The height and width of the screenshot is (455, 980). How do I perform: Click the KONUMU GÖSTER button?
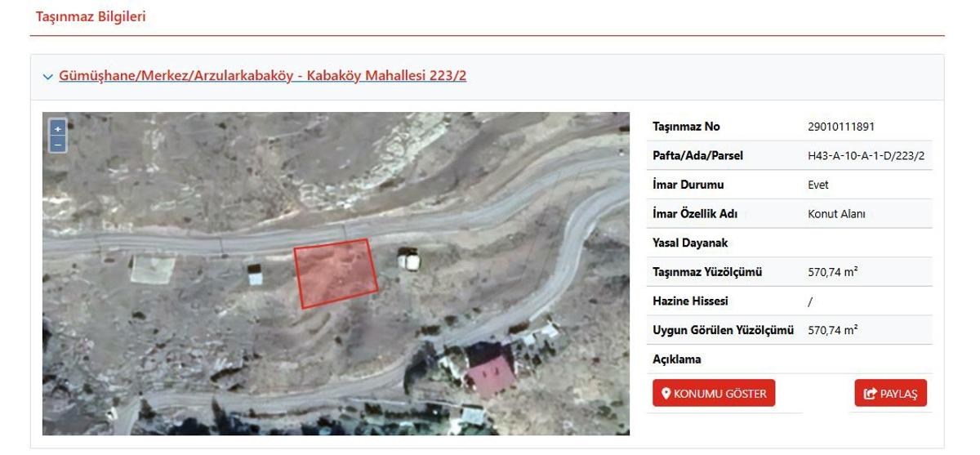click(714, 394)
